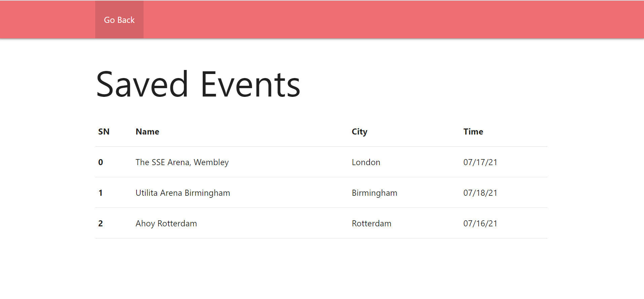This screenshot has height=299, width=644.
Task: Click serial number 2 in the table
Action: (x=100, y=223)
